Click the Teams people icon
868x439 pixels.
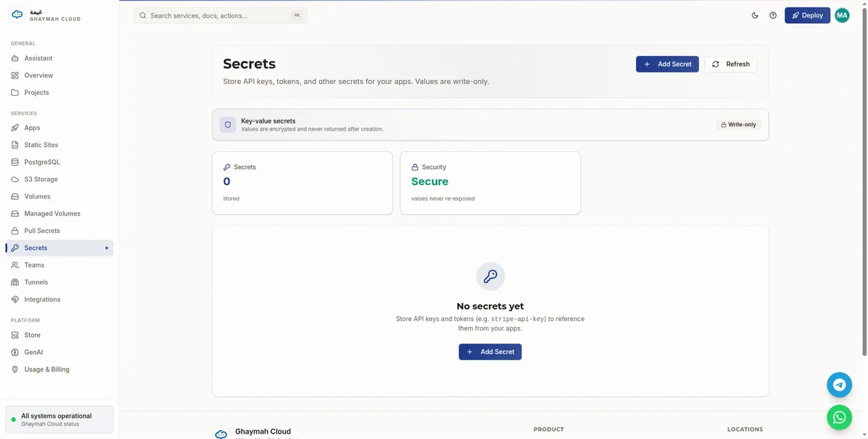(15, 265)
